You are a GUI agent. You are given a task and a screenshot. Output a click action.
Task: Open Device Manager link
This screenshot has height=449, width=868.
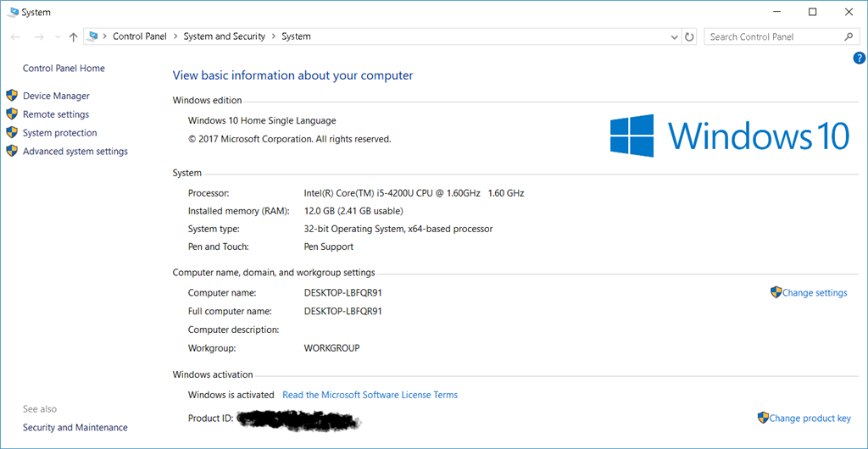(x=56, y=96)
